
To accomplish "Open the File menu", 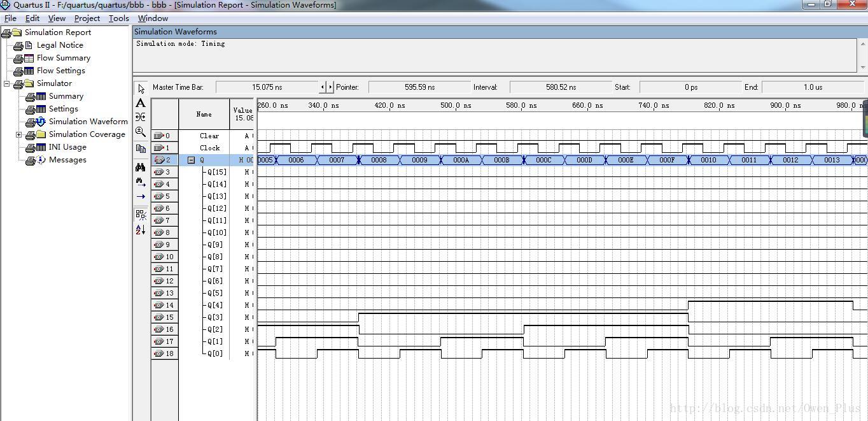I will 10,18.
